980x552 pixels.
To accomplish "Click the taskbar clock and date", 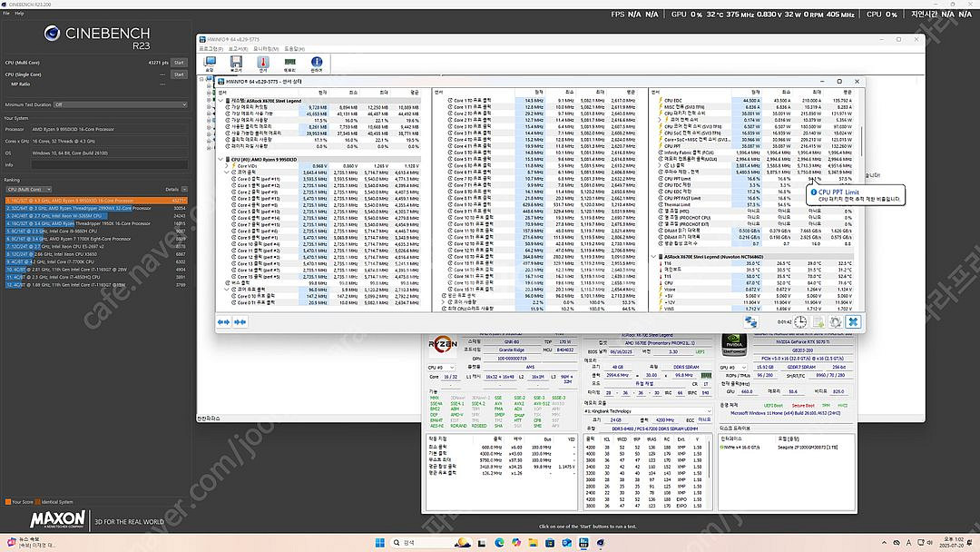I will pos(953,543).
